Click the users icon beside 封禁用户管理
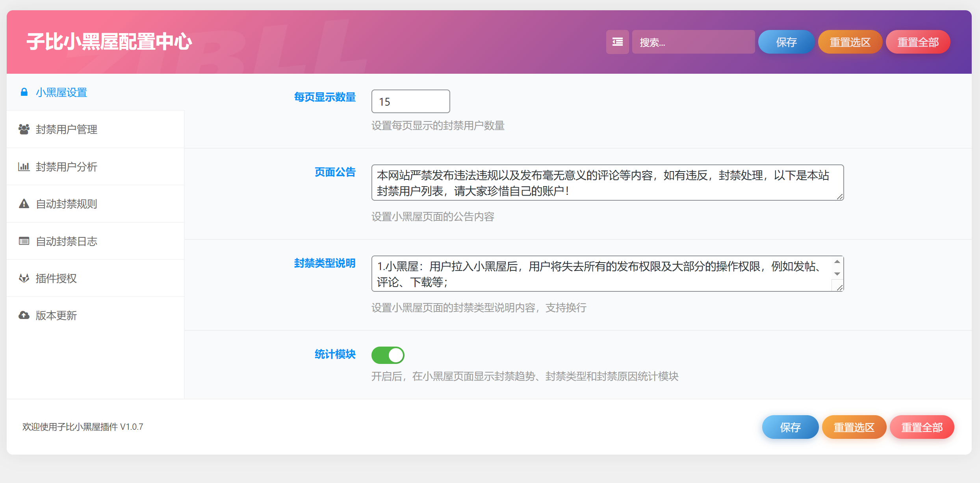The image size is (980, 483). point(24,129)
